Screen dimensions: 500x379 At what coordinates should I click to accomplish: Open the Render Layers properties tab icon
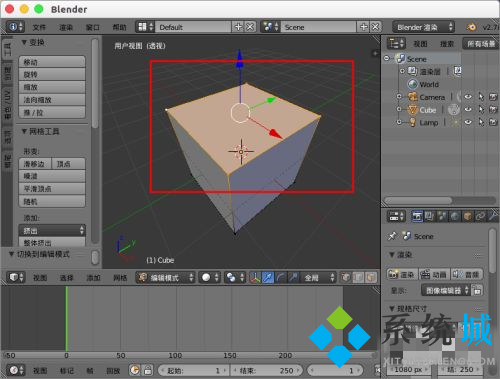pos(429,216)
